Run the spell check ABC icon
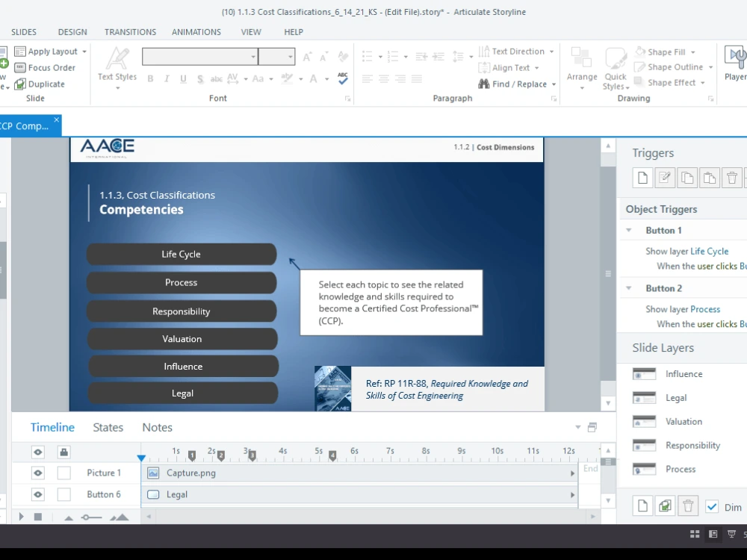The height and width of the screenshot is (560, 747). [x=343, y=78]
